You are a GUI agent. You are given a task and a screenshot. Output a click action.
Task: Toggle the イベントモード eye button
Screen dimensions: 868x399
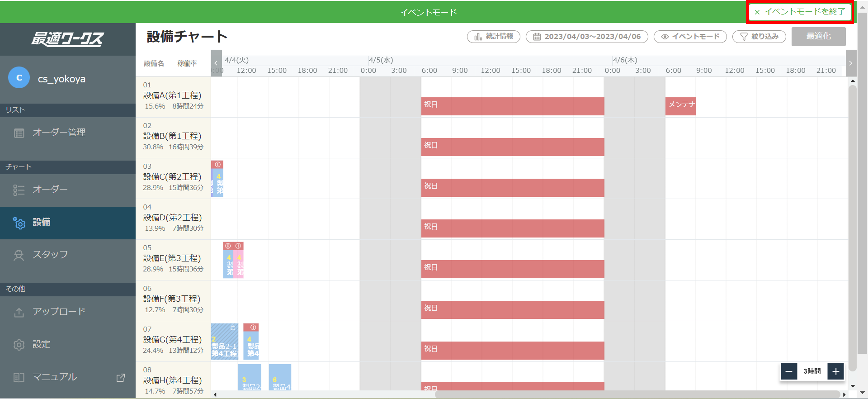(x=690, y=36)
